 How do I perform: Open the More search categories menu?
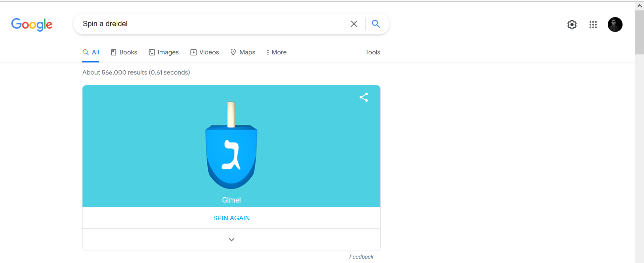pos(276,52)
